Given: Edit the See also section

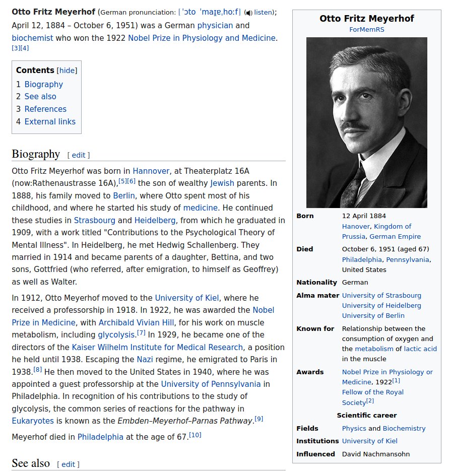Looking at the screenshot, I should click(69, 464).
